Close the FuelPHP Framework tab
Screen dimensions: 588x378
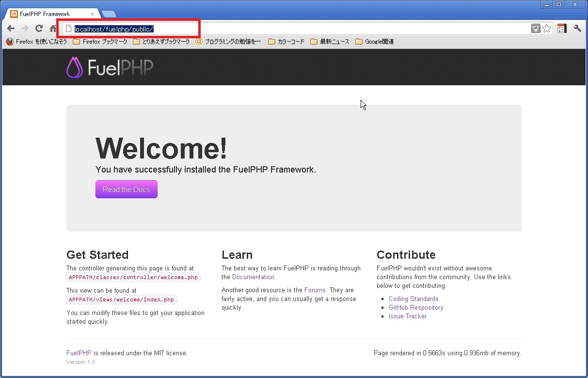point(93,14)
